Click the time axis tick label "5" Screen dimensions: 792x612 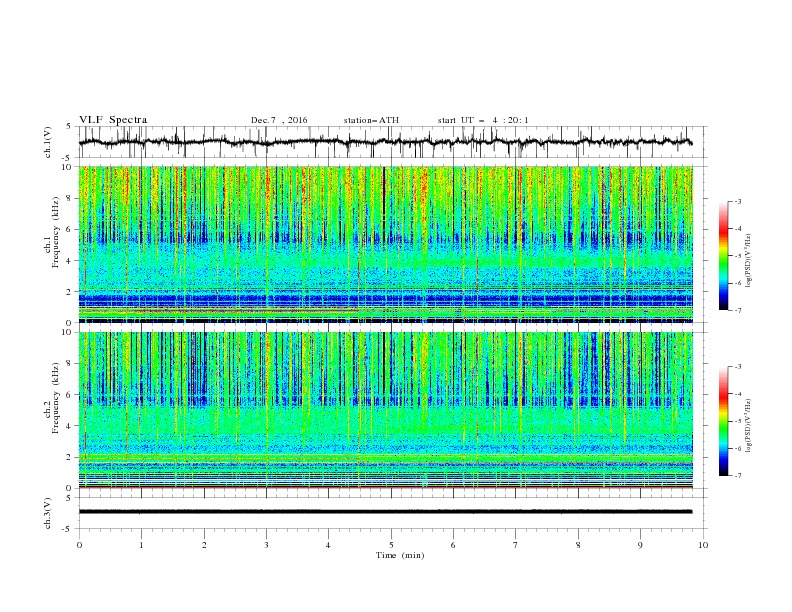[391, 545]
